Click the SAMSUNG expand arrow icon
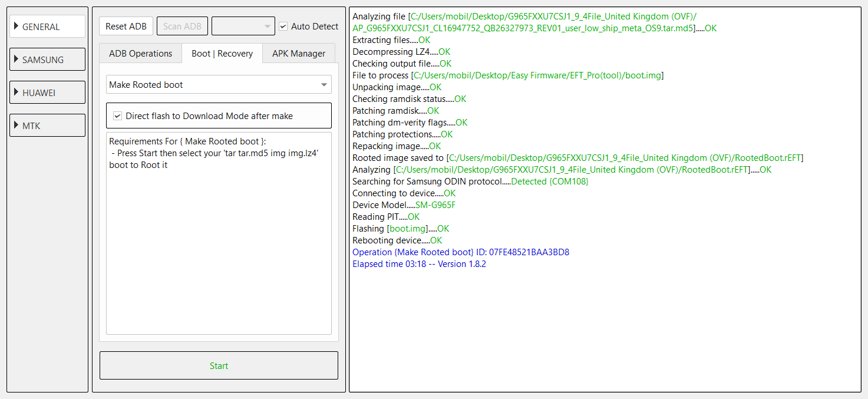Viewport: 868px width, 399px height. [16, 59]
